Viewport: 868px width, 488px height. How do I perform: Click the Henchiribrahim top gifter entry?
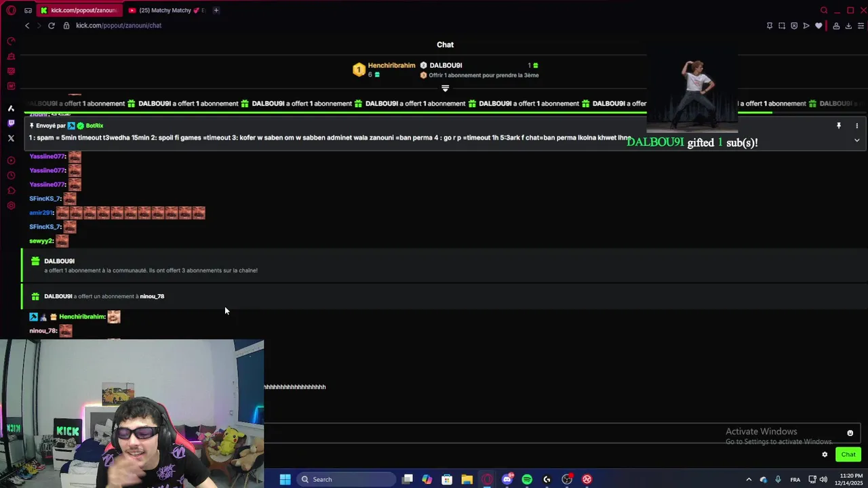pos(384,69)
